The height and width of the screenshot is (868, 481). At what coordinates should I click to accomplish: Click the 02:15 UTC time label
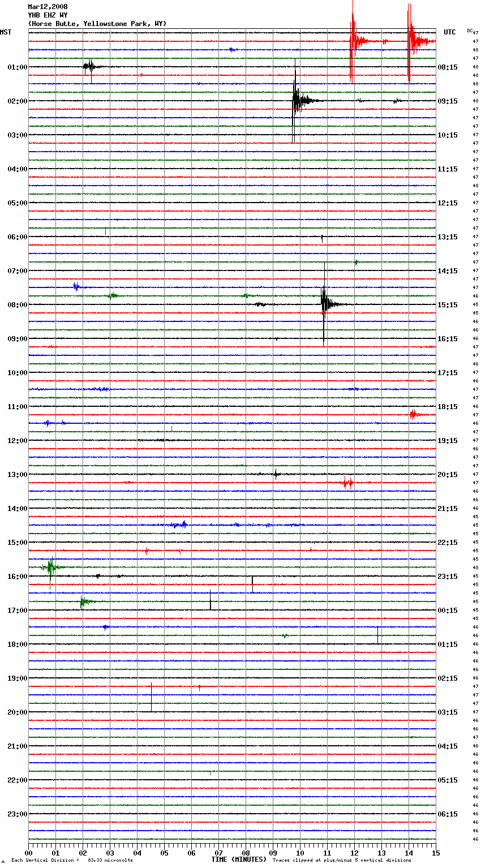coord(448,678)
